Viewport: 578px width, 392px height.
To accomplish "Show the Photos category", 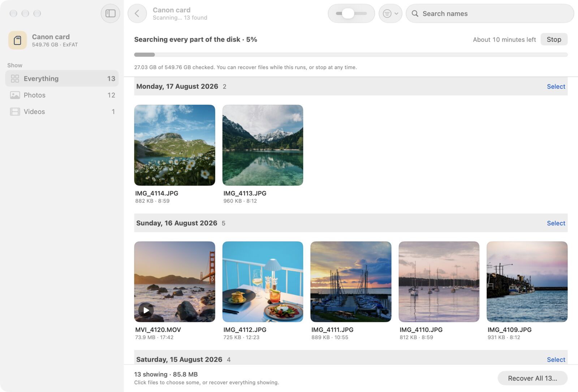I will pyautogui.click(x=62, y=95).
